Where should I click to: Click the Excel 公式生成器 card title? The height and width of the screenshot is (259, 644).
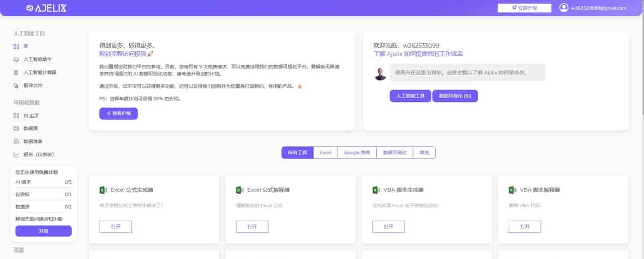point(132,190)
